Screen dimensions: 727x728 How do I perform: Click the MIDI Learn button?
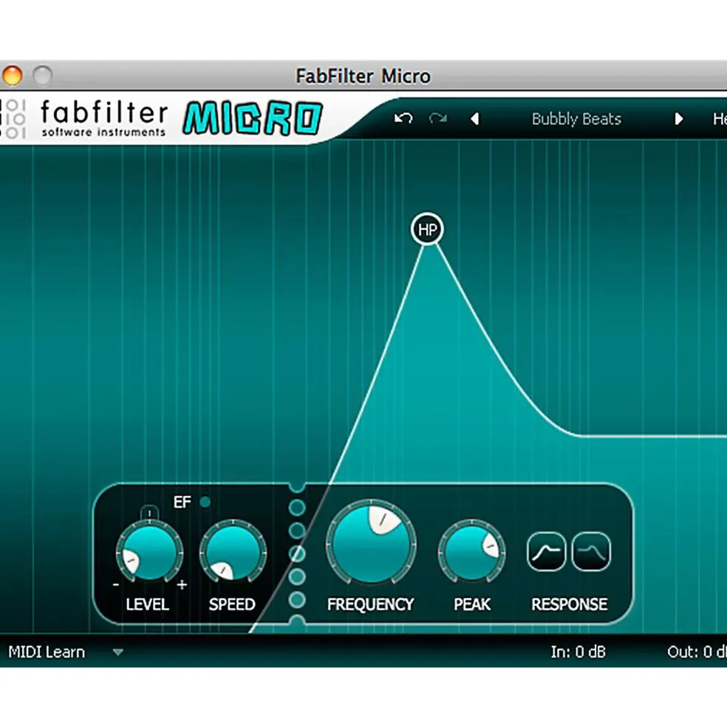[47, 653]
